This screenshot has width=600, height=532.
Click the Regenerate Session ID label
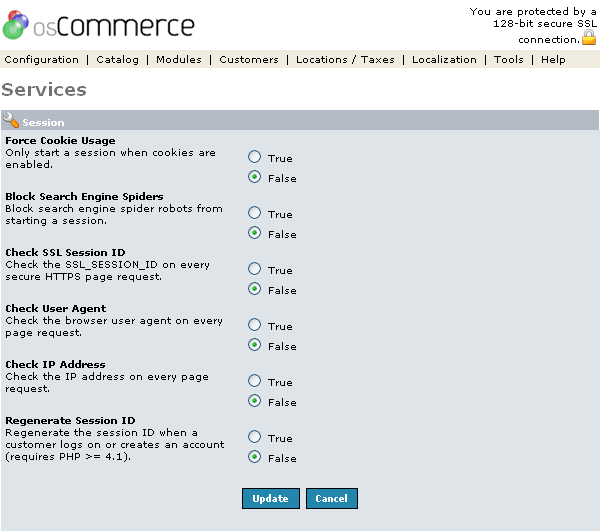tap(70, 421)
